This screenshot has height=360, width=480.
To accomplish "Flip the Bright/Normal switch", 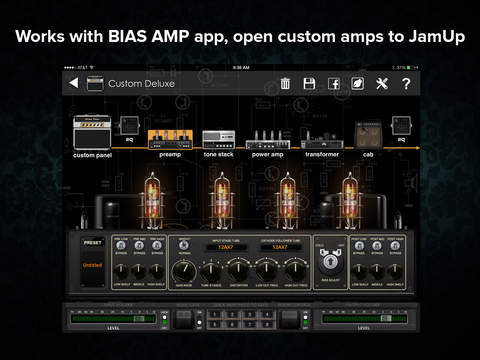I will 184,246.
